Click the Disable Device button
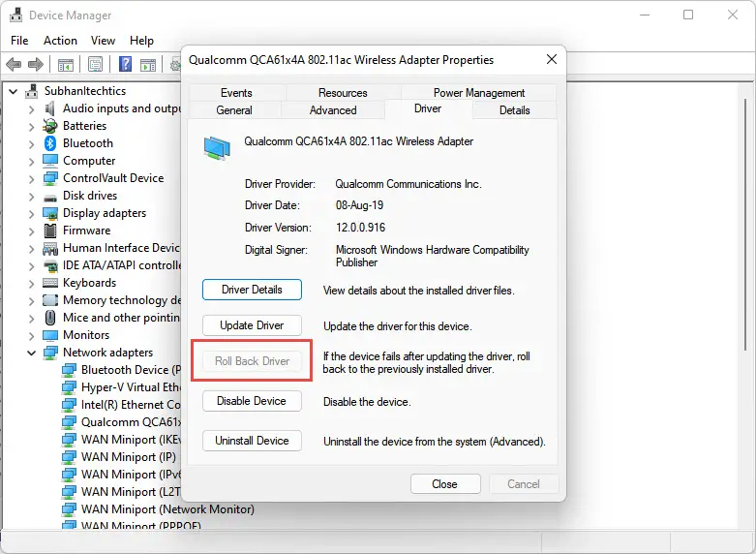 coord(252,401)
